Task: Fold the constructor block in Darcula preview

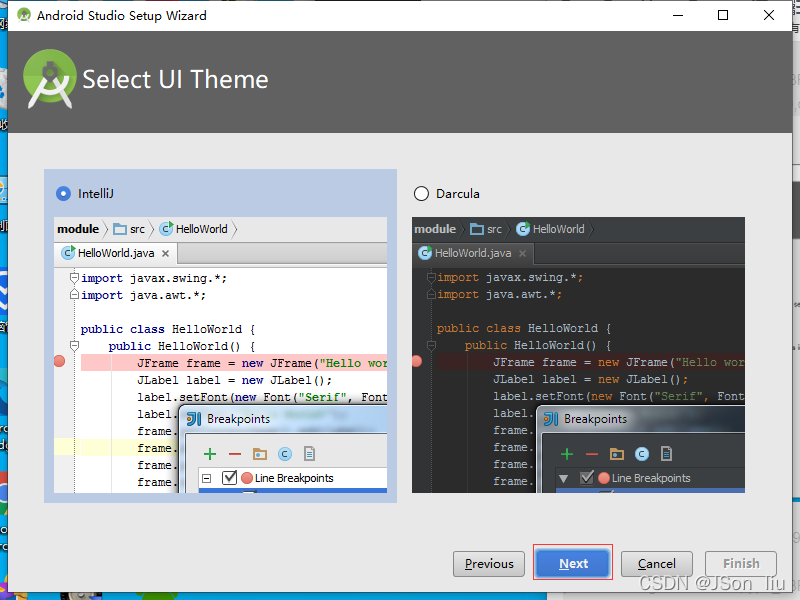Action: [x=431, y=345]
